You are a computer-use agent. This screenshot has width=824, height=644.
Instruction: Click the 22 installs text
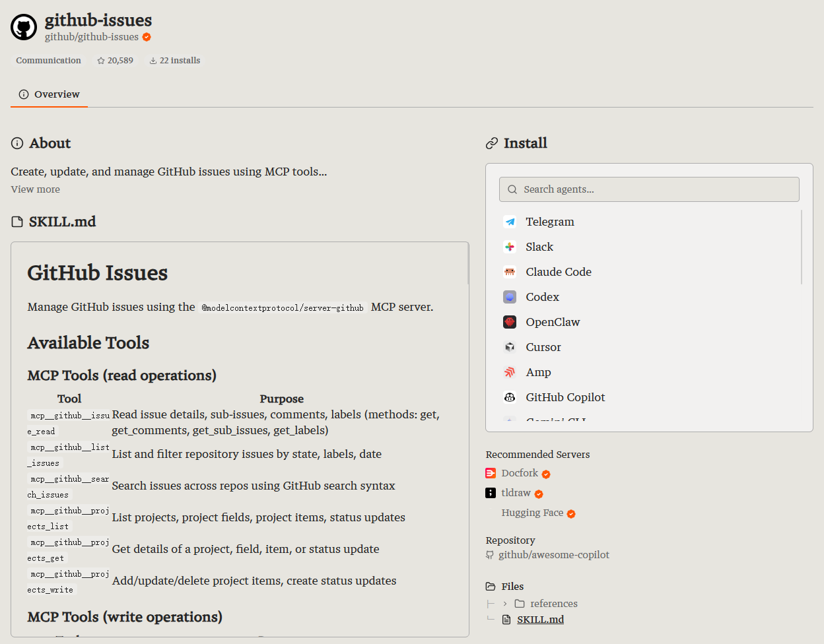[x=180, y=61]
